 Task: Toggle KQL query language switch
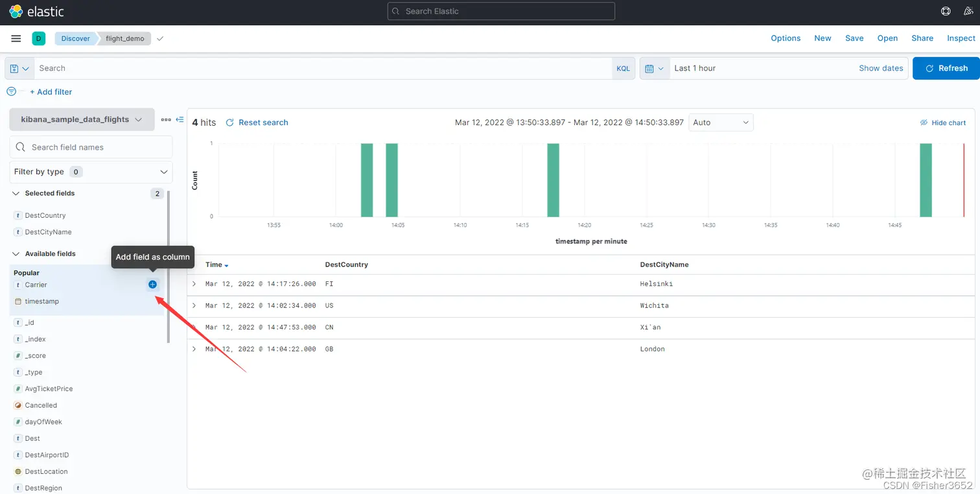[x=623, y=68]
